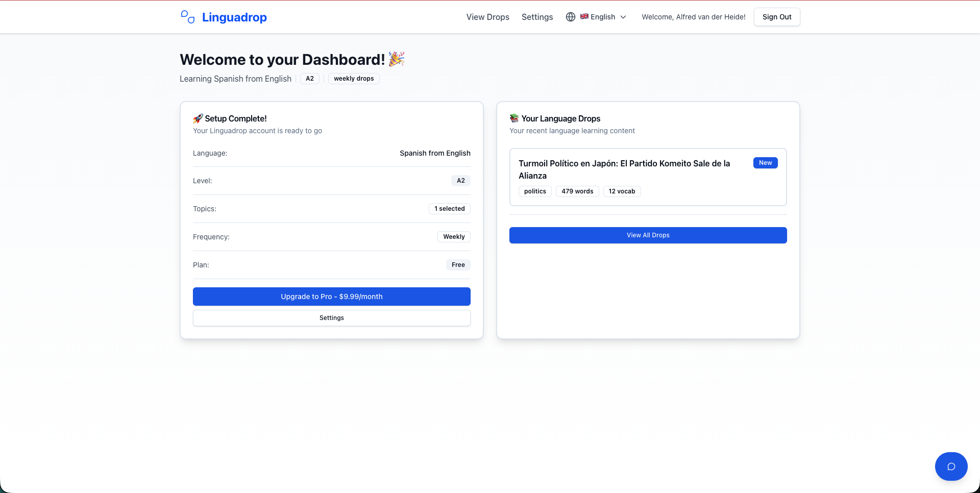Click the A2 badge under dashboard heading

(310, 79)
